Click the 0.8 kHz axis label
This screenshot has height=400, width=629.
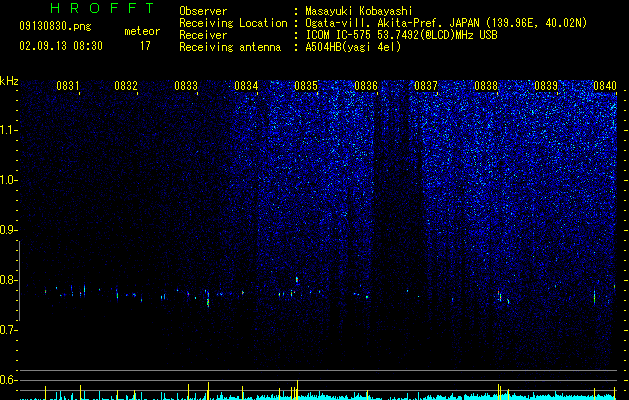7,280
